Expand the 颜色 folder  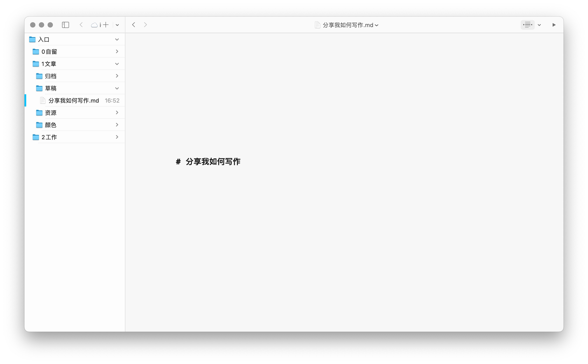tap(117, 125)
